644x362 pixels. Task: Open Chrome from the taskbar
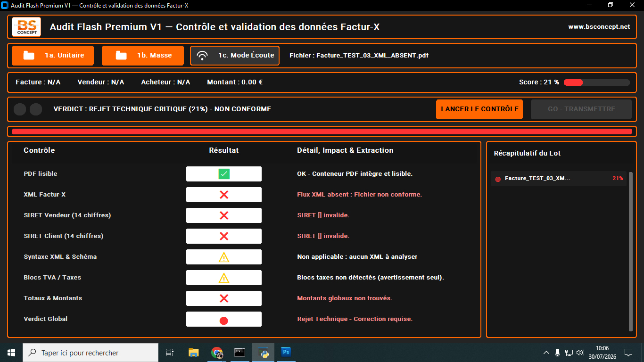217,353
